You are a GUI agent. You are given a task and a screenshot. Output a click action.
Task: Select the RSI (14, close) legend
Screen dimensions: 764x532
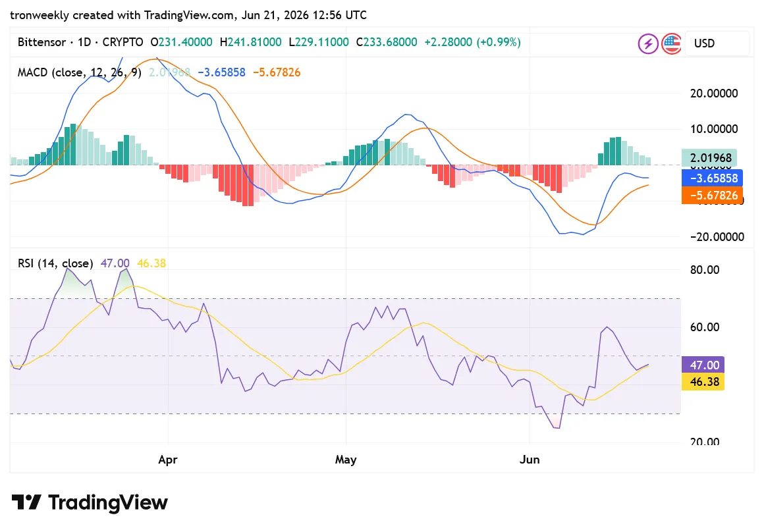(x=55, y=263)
